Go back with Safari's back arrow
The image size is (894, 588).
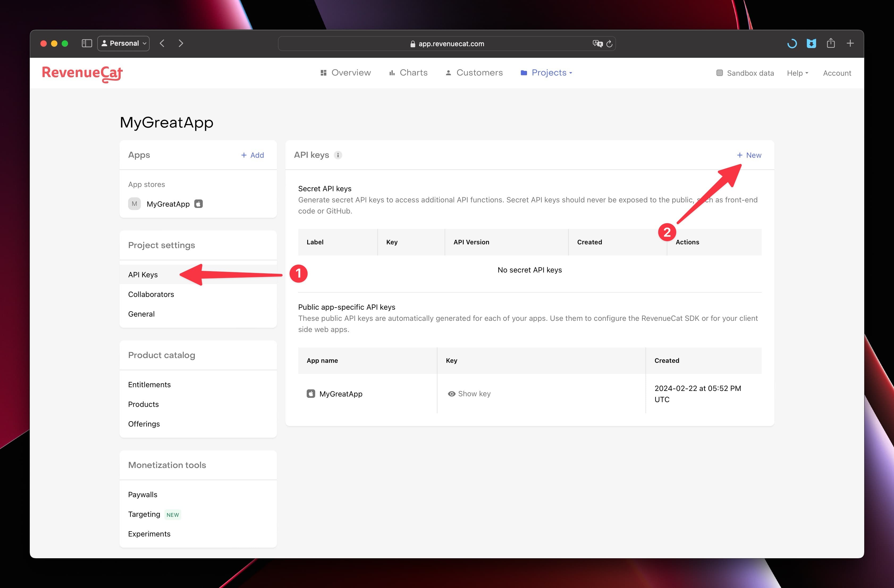pyautogui.click(x=162, y=43)
